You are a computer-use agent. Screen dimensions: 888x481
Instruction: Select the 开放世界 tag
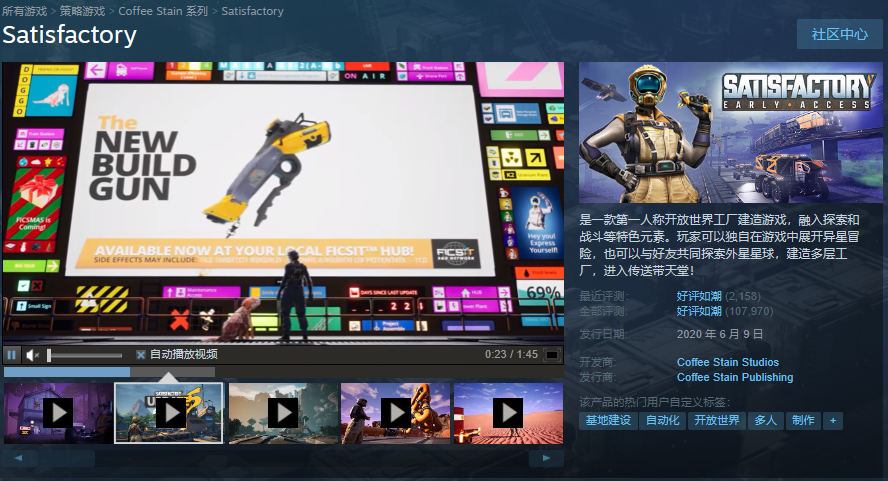pyautogui.click(x=717, y=420)
